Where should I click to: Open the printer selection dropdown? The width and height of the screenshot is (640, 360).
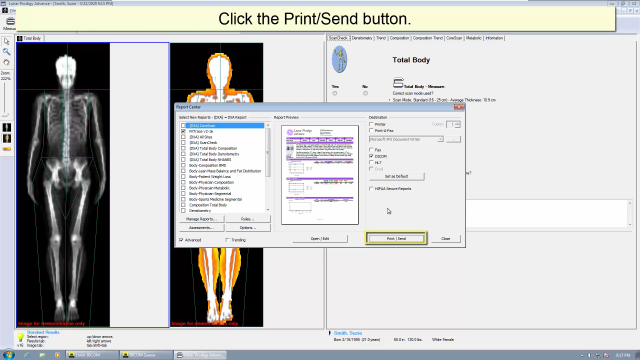click(x=440, y=139)
